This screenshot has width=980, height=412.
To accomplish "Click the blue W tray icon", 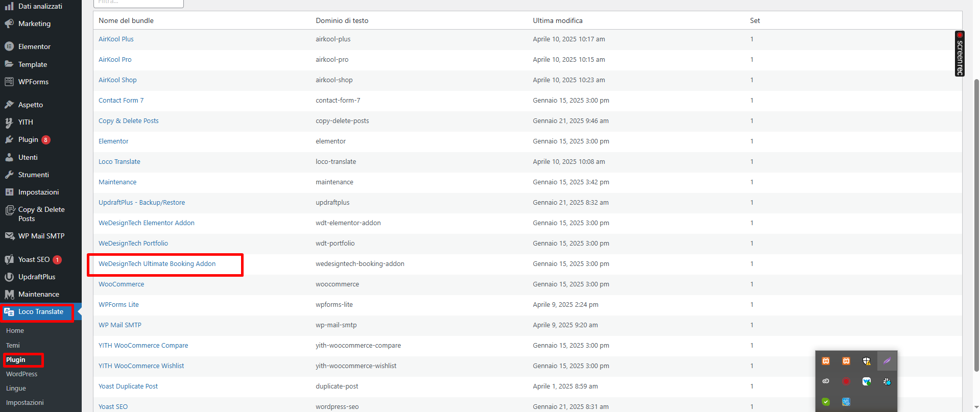I will (867, 381).
